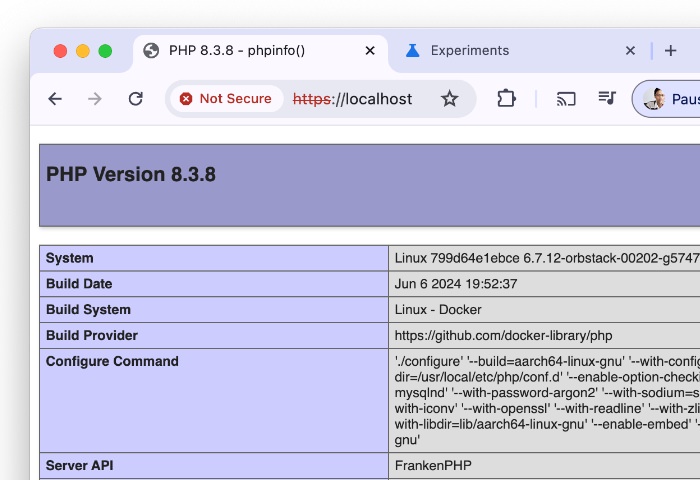The height and width of the screenshot is (480, 700).
Task: Click the forward navigation arrow
Action: coord(95,99)
